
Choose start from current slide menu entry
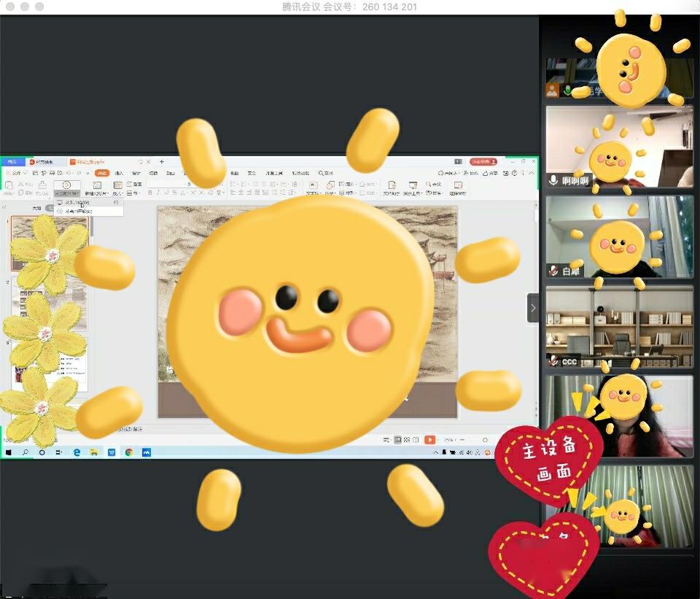tap(88, 212)
